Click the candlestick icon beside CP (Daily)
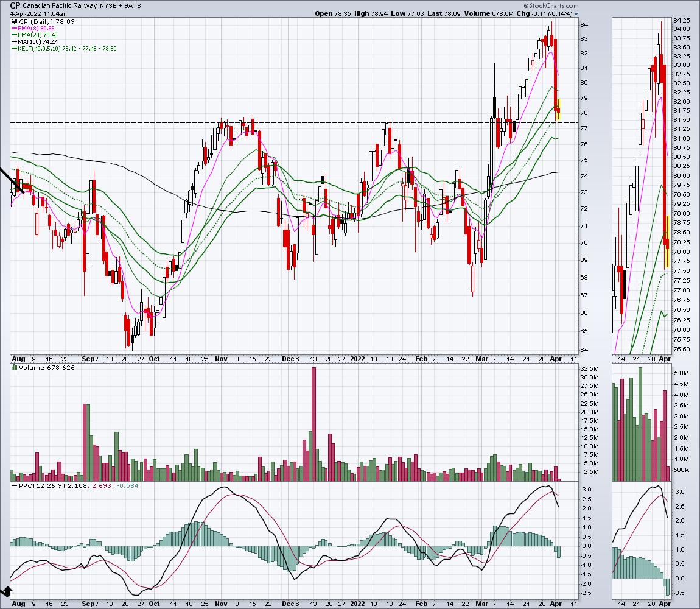The height and width of the screenshot is (609, 700). [x=14, y=21]
